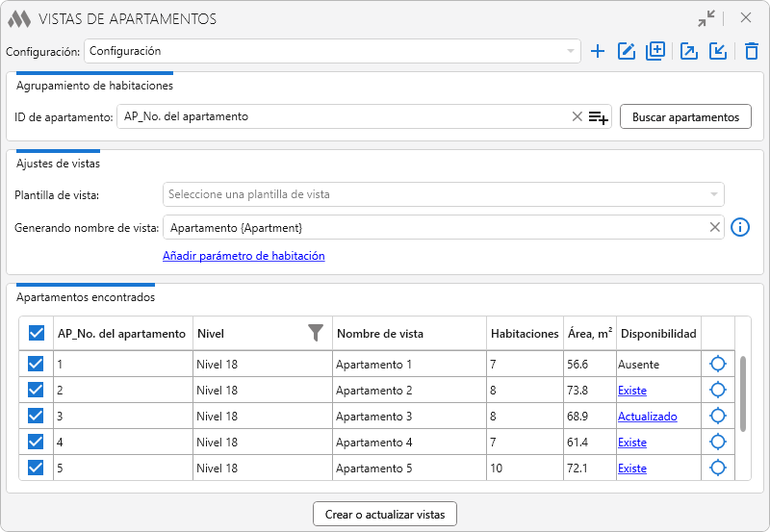The image size is (770, 532).
Task: Open Existe link for Apartamento 2
Action: [632, 391]
